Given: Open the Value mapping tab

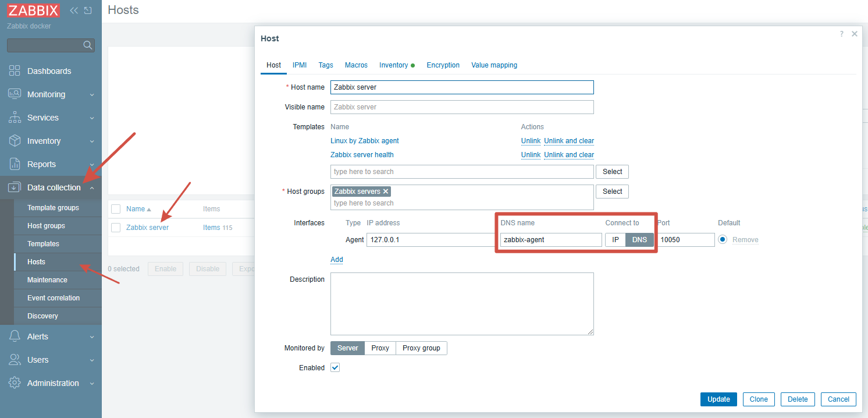Looking at the screenshot, I should tap(494, 65).
